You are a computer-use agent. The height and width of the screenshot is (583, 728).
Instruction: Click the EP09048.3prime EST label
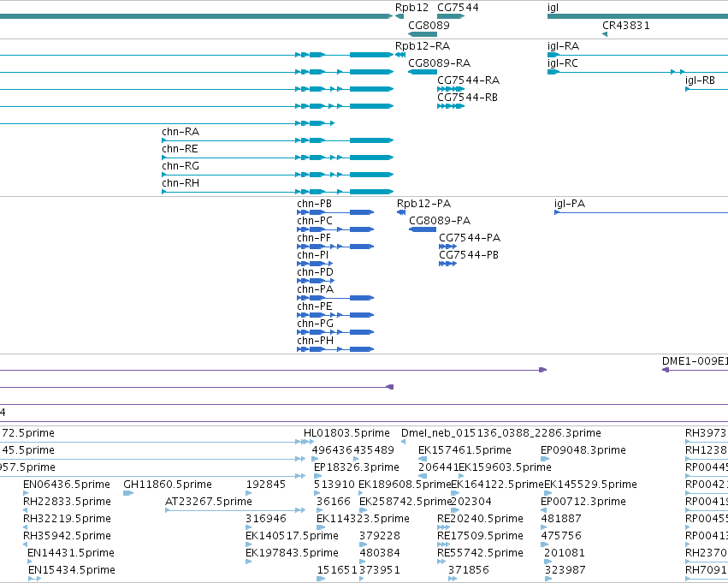(x=583, y=450)
